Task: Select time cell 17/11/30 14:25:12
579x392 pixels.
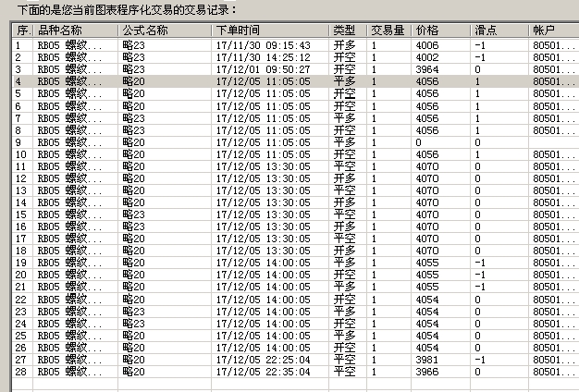Action: click(264, 57)
